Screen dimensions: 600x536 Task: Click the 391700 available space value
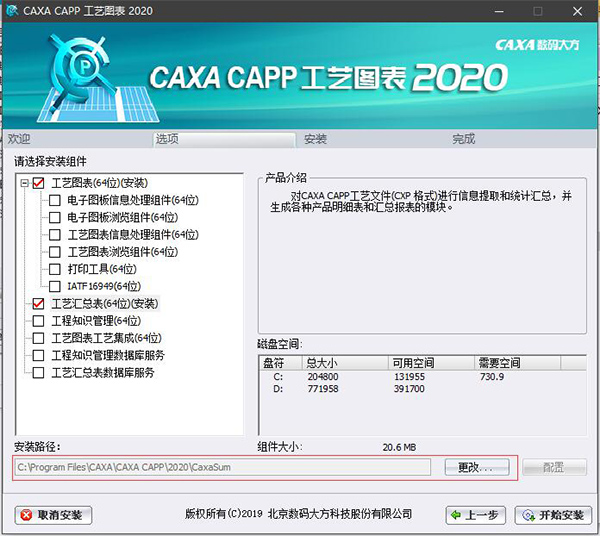point(409,389)
